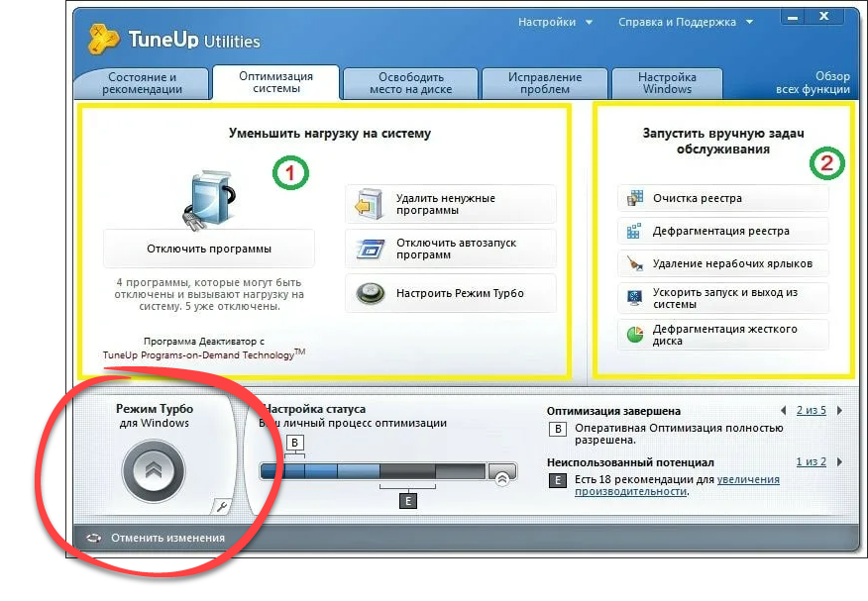Click Отключить автозапуск программ
Viewport: 868px width, 601px height.
click(451, 249)
